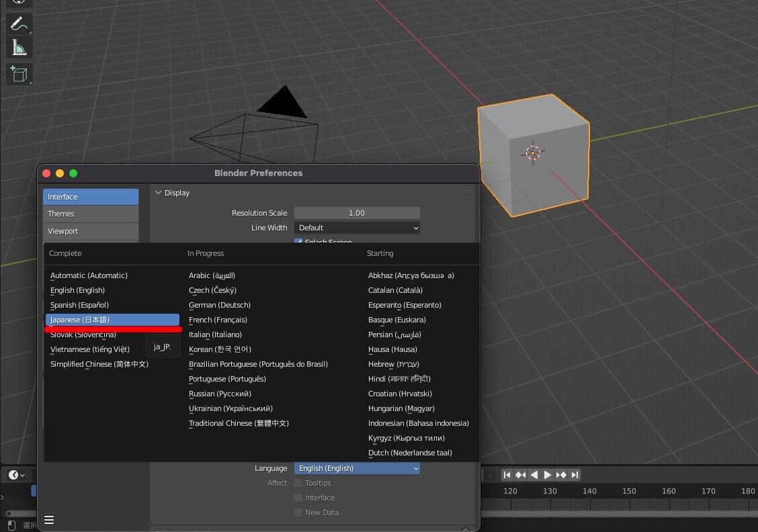Select the Measure tool

point(19,47)
